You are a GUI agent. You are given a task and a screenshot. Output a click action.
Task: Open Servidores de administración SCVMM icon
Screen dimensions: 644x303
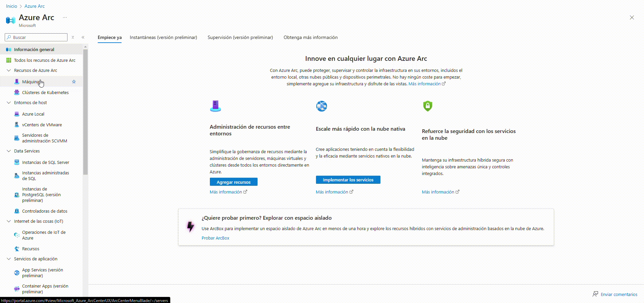pyautogui.click(x=17, y=138)
